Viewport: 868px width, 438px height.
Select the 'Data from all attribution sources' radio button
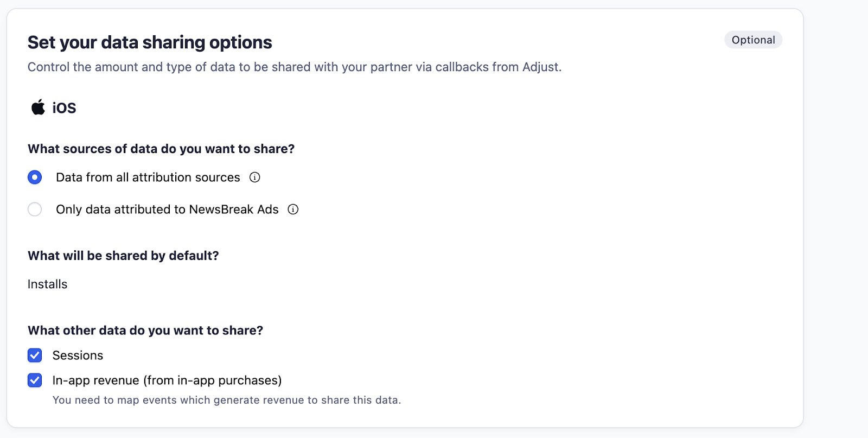(35, 177)
